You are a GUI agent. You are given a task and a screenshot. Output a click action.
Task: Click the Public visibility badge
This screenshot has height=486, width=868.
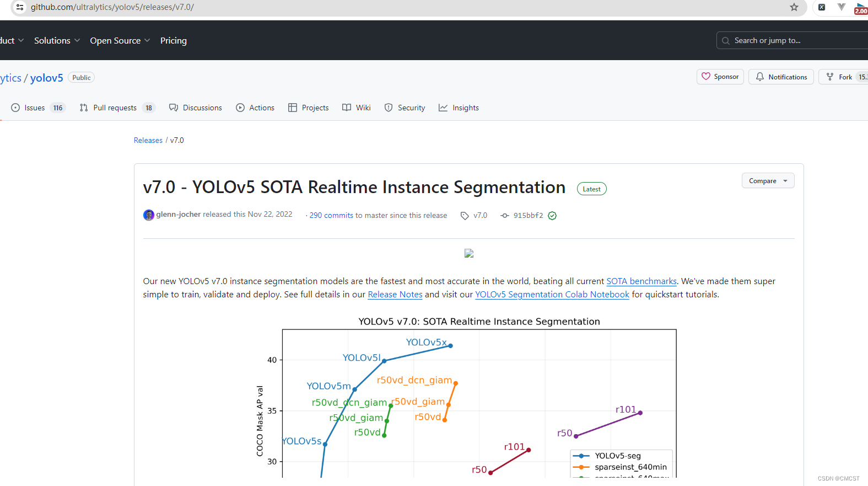pos(82,78)
